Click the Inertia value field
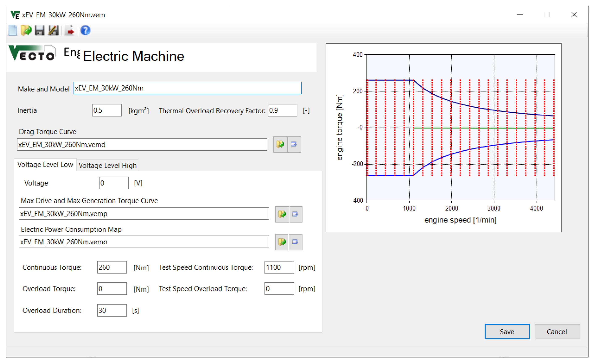 [x=106, y=111]
